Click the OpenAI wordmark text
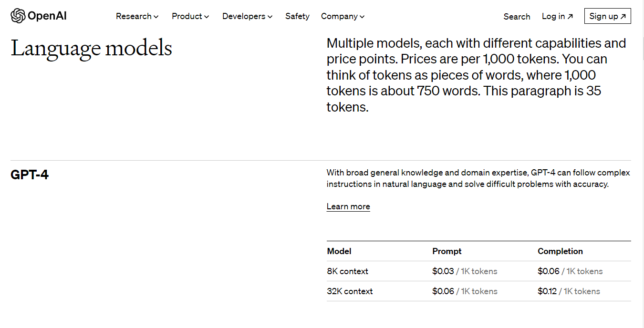Image resolution: width=644 pixels, height=328 pixels. point(47,16)
